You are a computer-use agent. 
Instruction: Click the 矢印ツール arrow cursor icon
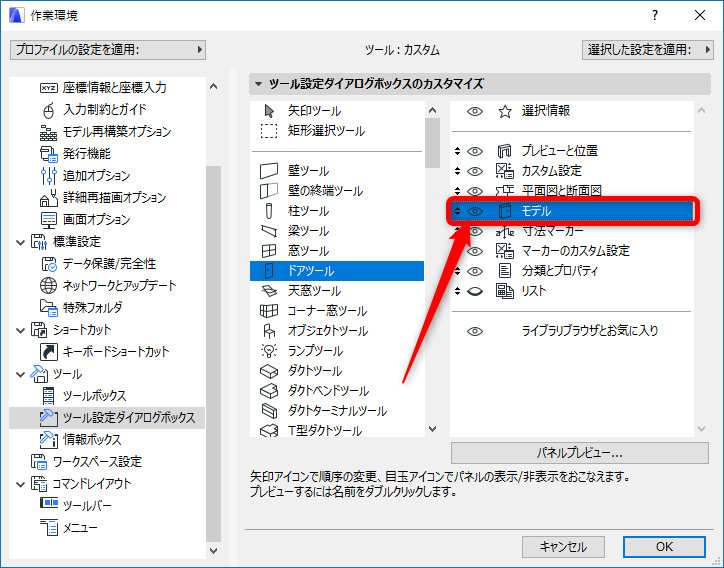tap(269, 111)
